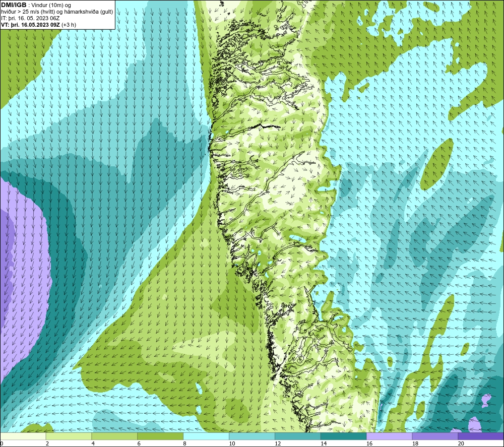Image resolution: width=504 pixels, height=447 pixels.
Task: Click the legend label '16'
Action: tap(369, 443)
